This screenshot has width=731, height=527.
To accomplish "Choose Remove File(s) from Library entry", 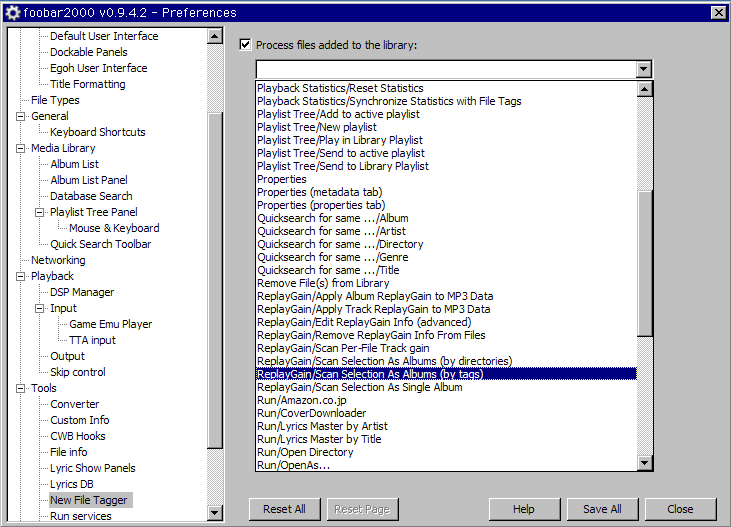I will coord(446,283).
